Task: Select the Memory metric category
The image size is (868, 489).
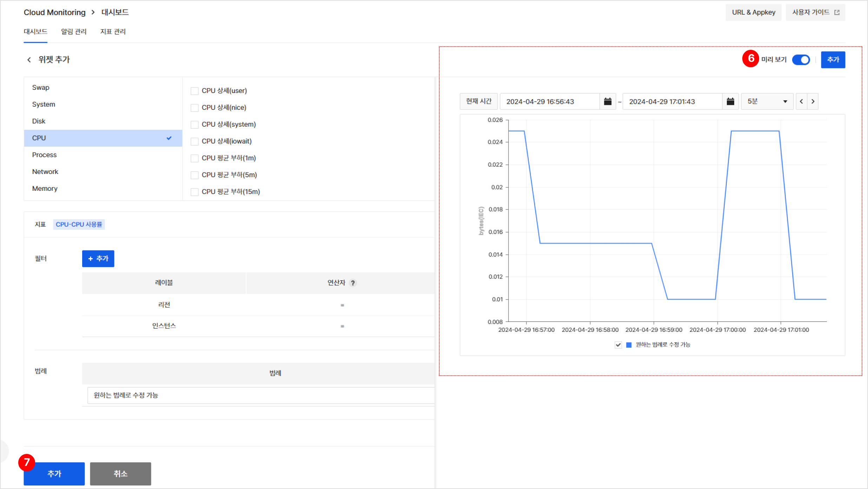Action: pos(45,188)
